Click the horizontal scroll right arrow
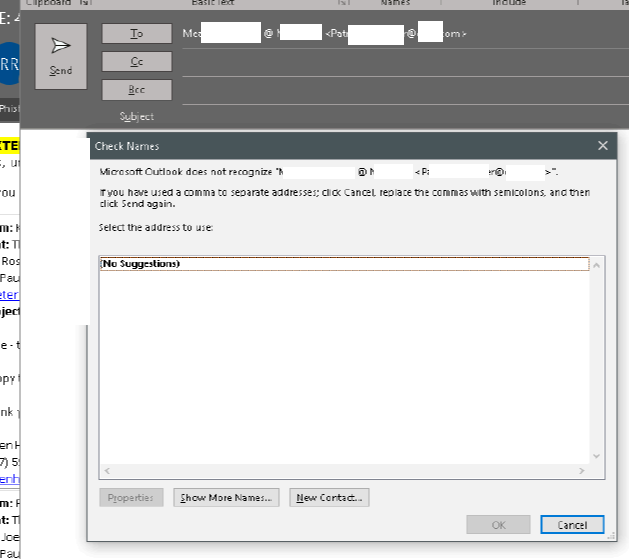This screenshot has height=559, width=629. click(582, 471)
